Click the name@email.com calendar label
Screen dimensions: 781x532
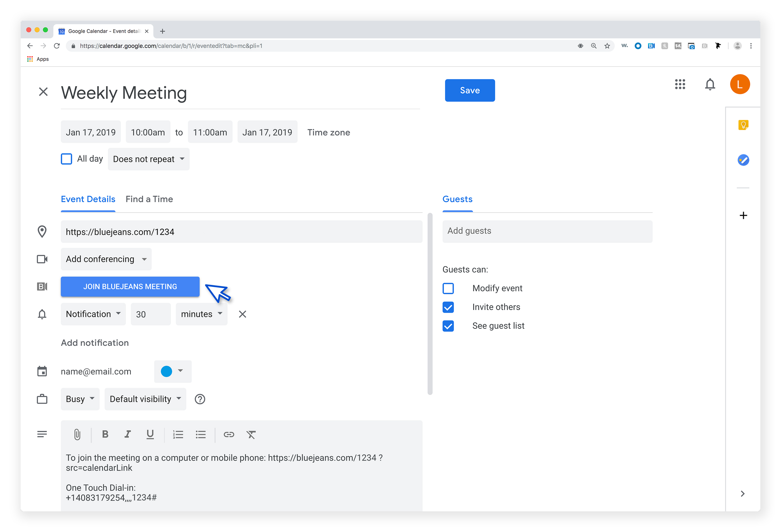pyautogui.click(x=96, y=371)
